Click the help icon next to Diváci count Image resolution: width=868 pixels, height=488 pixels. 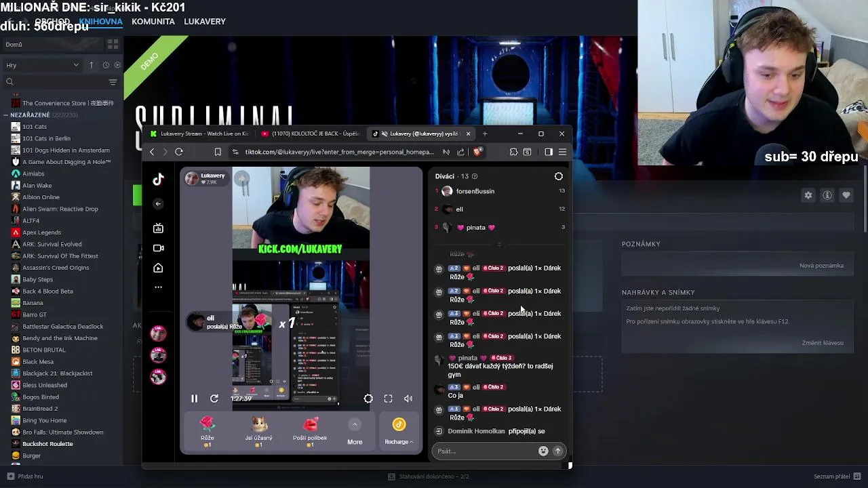pos(475,176)
